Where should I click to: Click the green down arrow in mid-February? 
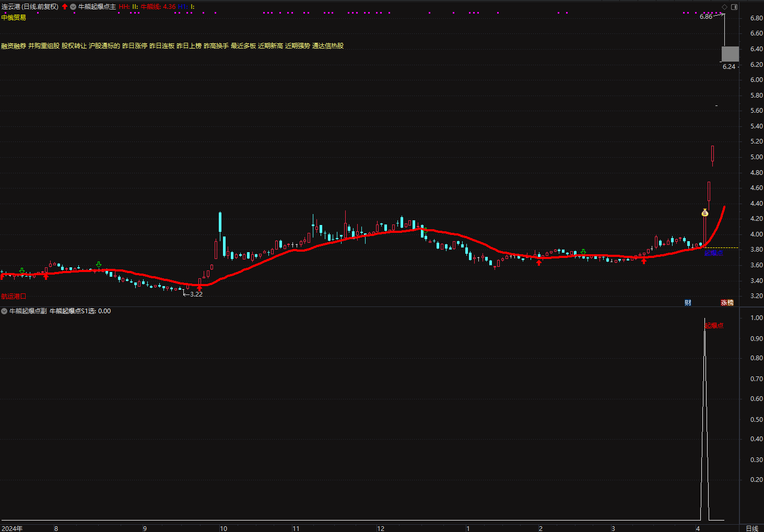pyautogui.click(x=583, y=252)
